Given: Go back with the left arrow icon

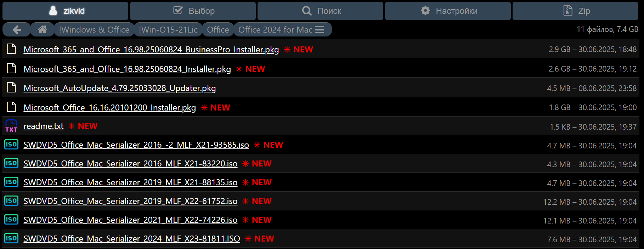Looking at the screenshot, I should click(17, 30).
